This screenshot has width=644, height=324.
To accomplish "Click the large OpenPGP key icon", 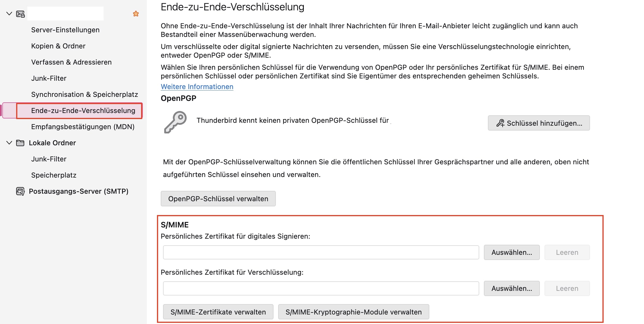I will pos(175,122).
